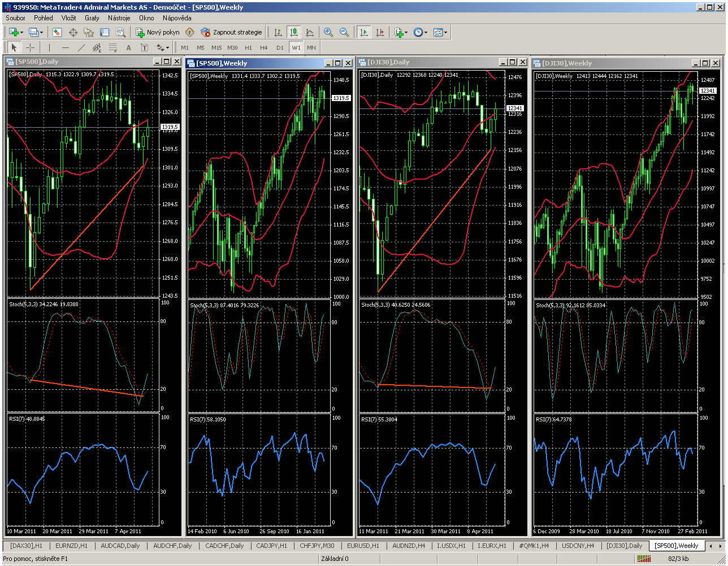The width and height of the screenshot is (728, 566).
Task: Set timeframe to H4
Action: pyautogui.click(x=264, y=47)
